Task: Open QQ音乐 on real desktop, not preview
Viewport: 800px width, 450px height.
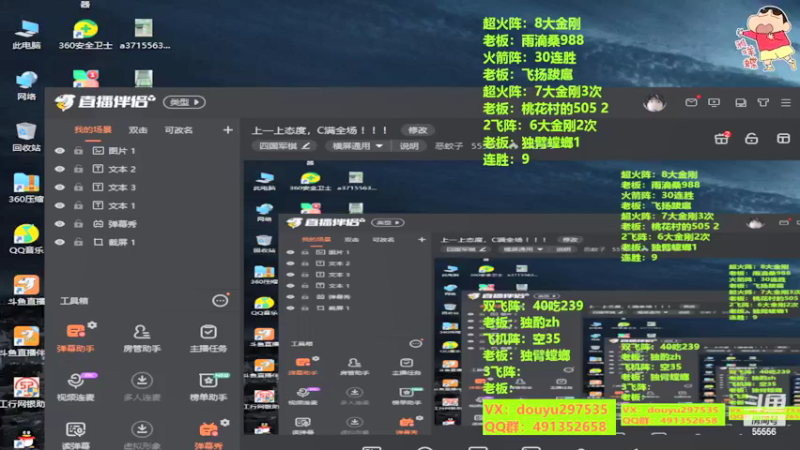Action: pos(27,239)
